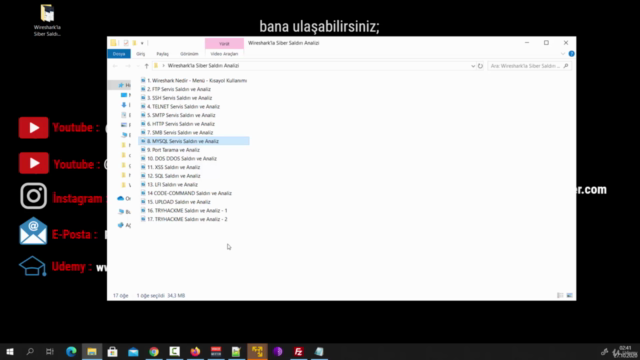Image resolution: width=640 pixels, height=360 pixels.
Task: Open the Video Araçları tab
Action: click(x=224, y=54)
